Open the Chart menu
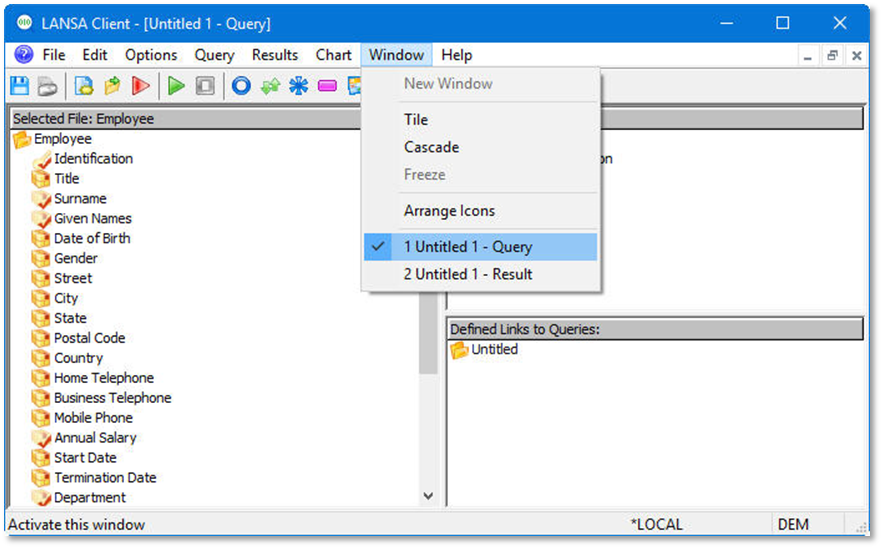 (334, 55)
